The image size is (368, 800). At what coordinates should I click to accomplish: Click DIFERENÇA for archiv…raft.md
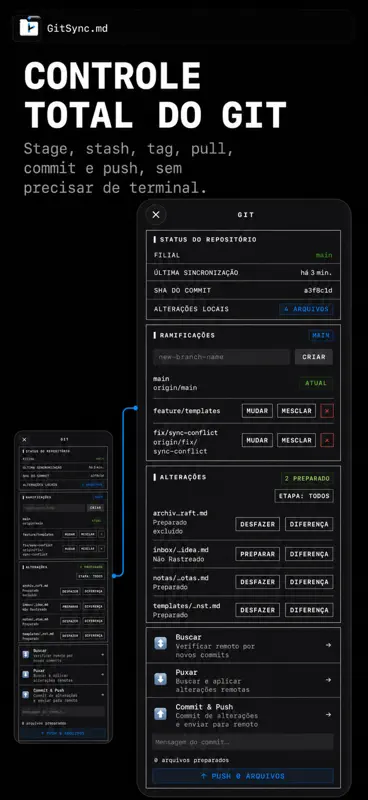(309, 524)
